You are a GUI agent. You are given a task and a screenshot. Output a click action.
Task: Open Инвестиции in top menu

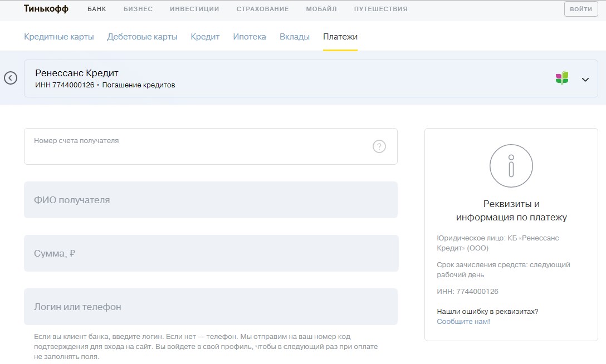pos(194,9)
